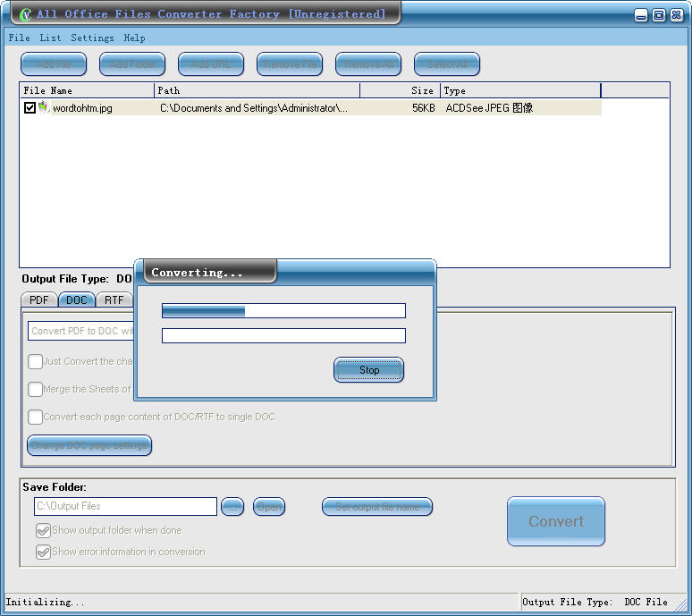Toggle Show output folder when done
Screen dimensions: 692x616
[43, 530]
